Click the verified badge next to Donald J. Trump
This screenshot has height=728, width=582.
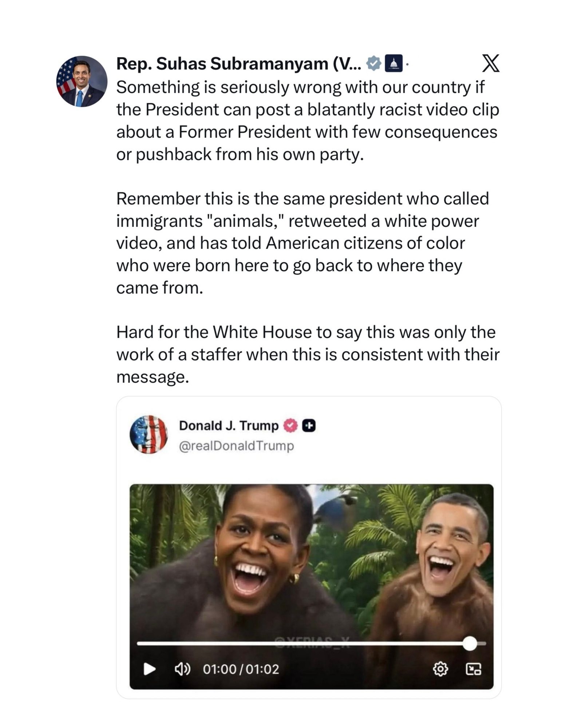[x=290, y=426]
